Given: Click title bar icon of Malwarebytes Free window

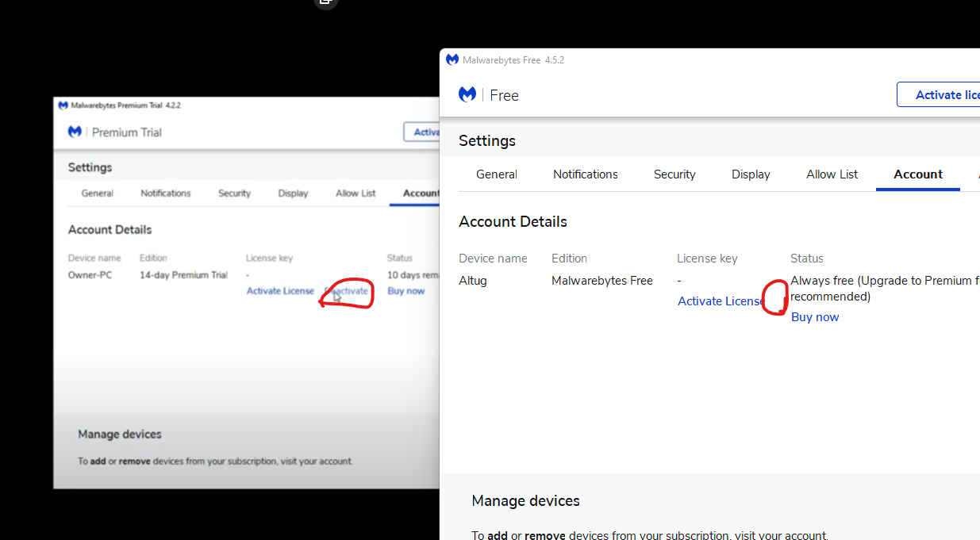Looking at the screenshot, I should [x=452, y=59].
